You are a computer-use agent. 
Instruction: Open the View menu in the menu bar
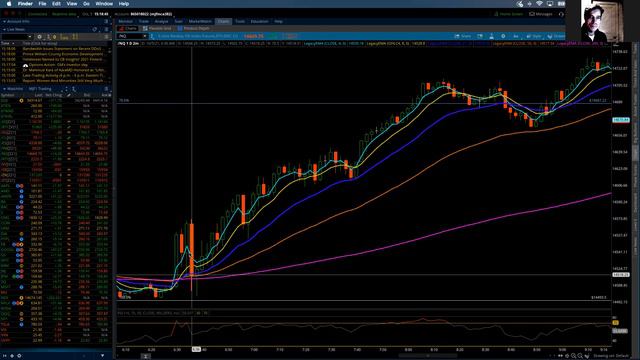72,4
